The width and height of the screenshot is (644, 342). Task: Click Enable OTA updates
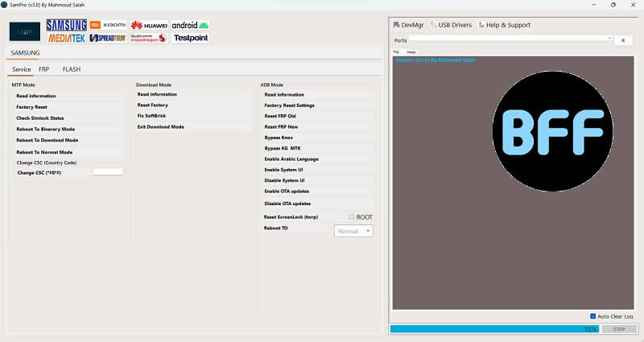pyautogui.click(x=318, y=192)
